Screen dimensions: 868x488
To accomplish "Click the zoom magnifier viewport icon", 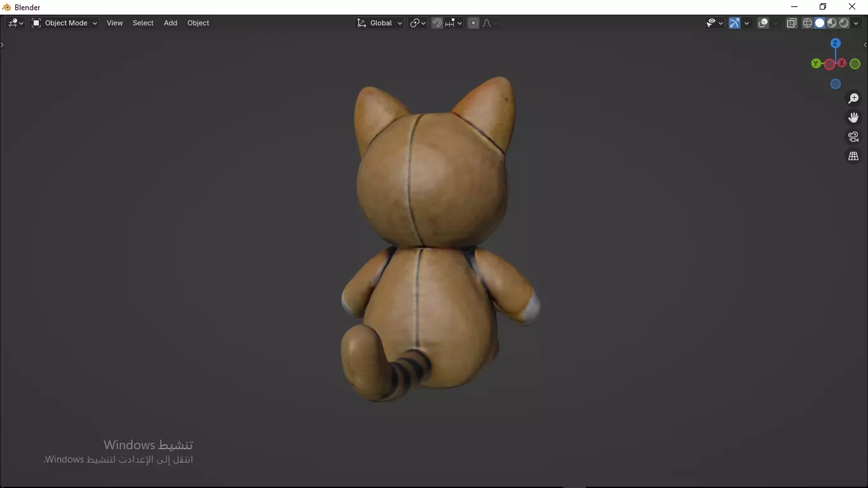I will click(853, 98).
